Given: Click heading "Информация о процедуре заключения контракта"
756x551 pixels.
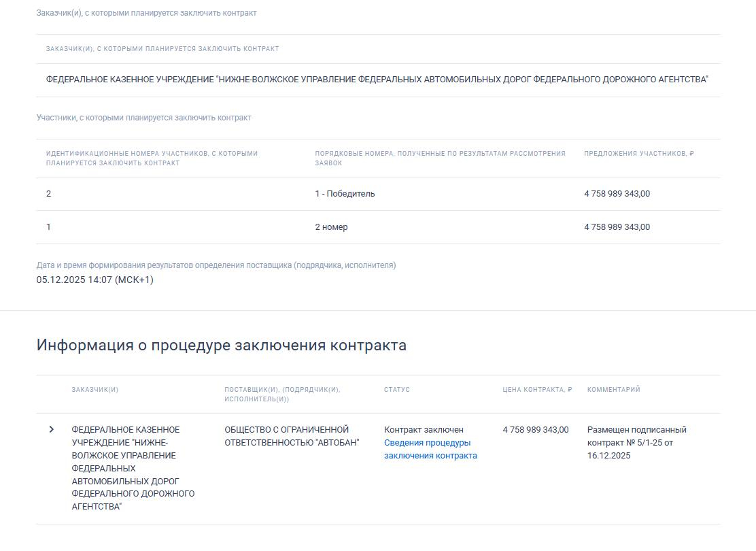Looking at the screenshot, I should coord(222,345).
